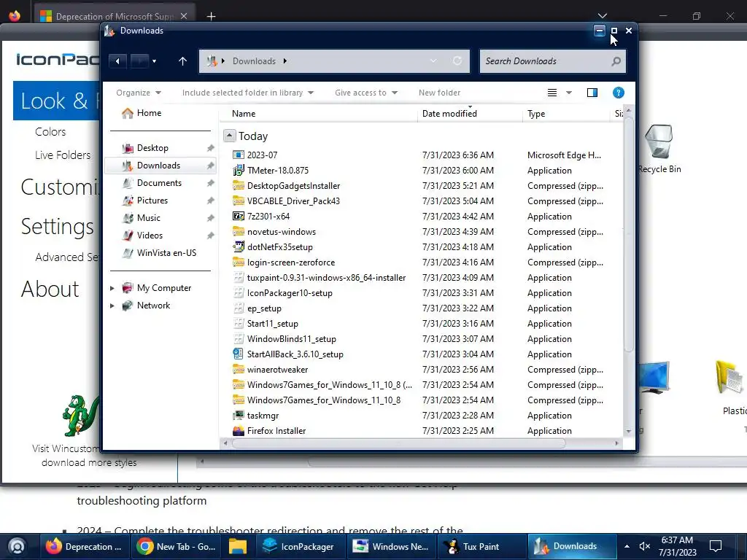747x560 pixels.
Task: Select the winaerotweaker file name
Action: point(277,370)
